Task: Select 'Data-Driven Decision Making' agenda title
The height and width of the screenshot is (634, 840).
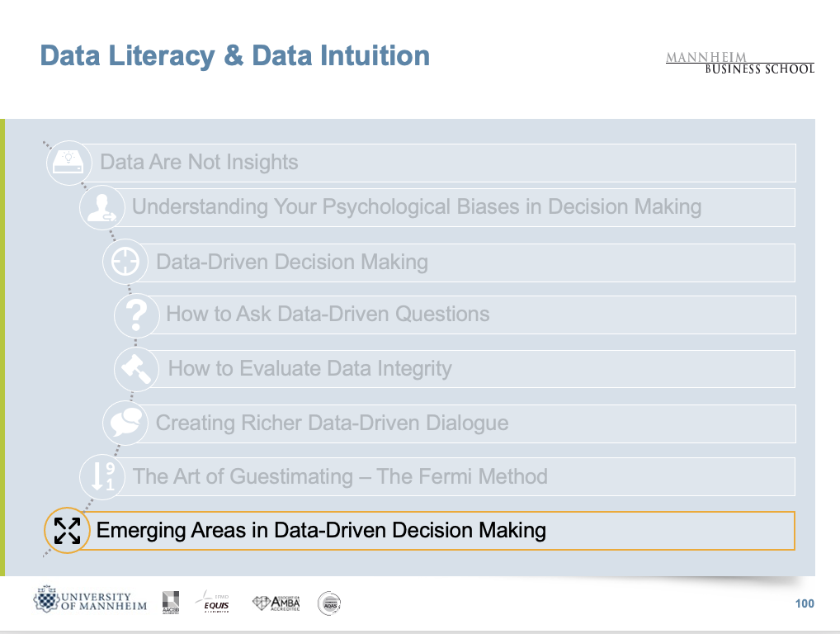Action: click(292, 263)
